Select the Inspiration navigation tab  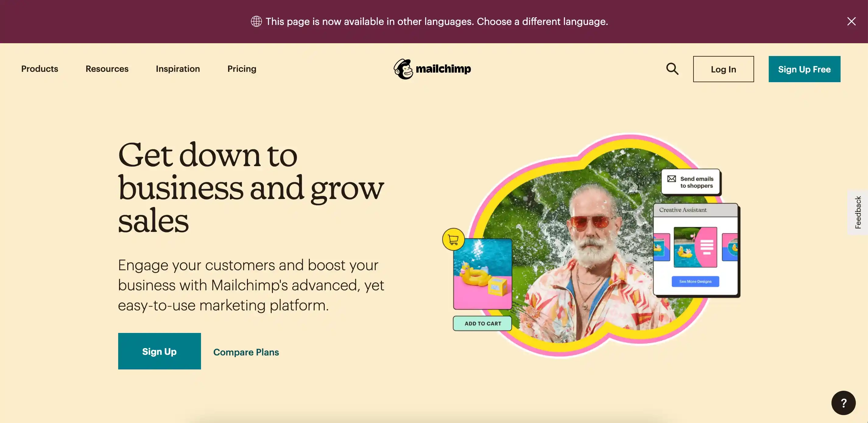178,68
